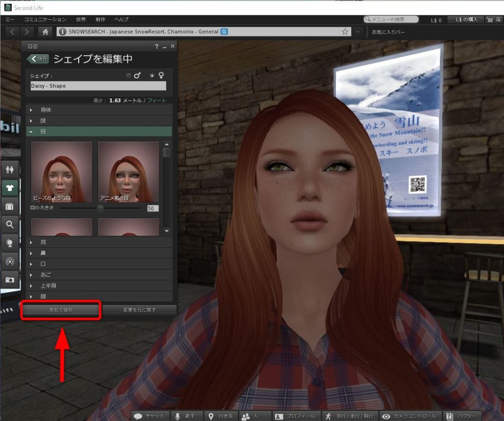Click the target circle sidebar icon
The image size is (504, 421).
tap(10, 261)
